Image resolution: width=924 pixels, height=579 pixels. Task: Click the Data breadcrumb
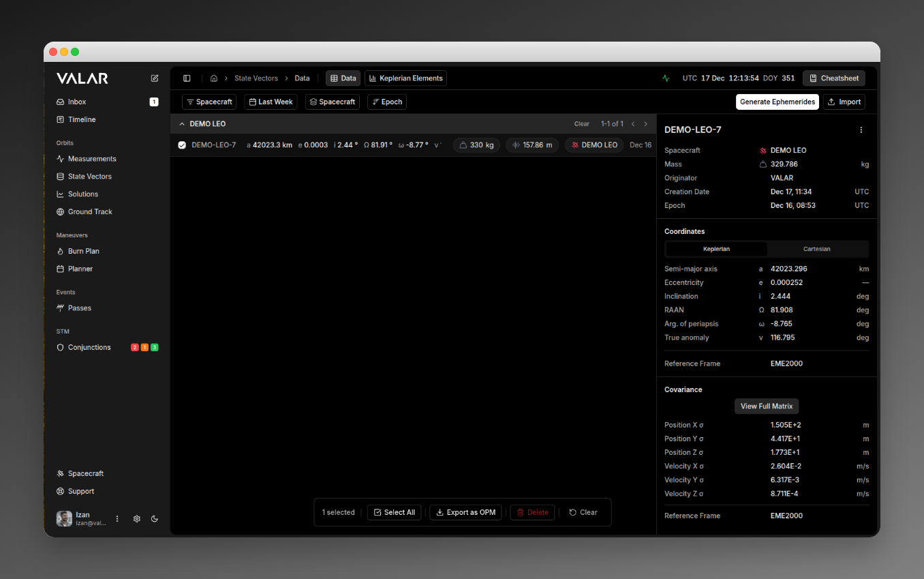point(302,78)
